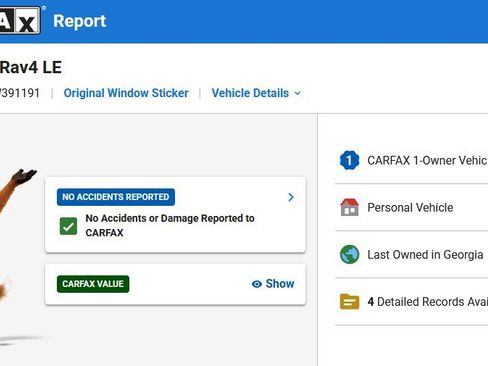Viewport: 488px width, 366px height.
Task: Click the green checkmark icon
Action: pyautogui.click(x=68, y=226)
